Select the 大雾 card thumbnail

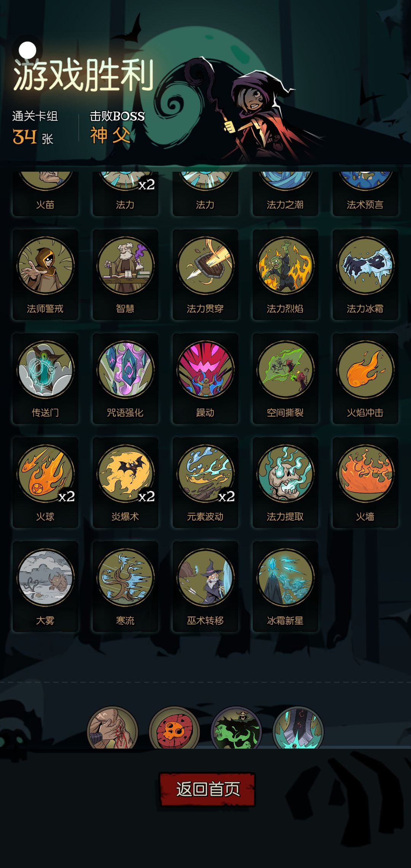(45, 586)
